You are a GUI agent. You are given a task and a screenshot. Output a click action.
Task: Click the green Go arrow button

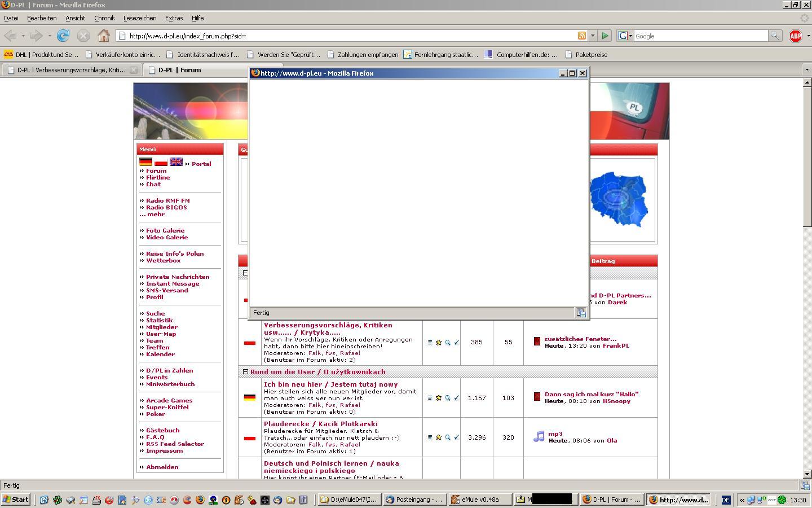(x=605, y=36)
